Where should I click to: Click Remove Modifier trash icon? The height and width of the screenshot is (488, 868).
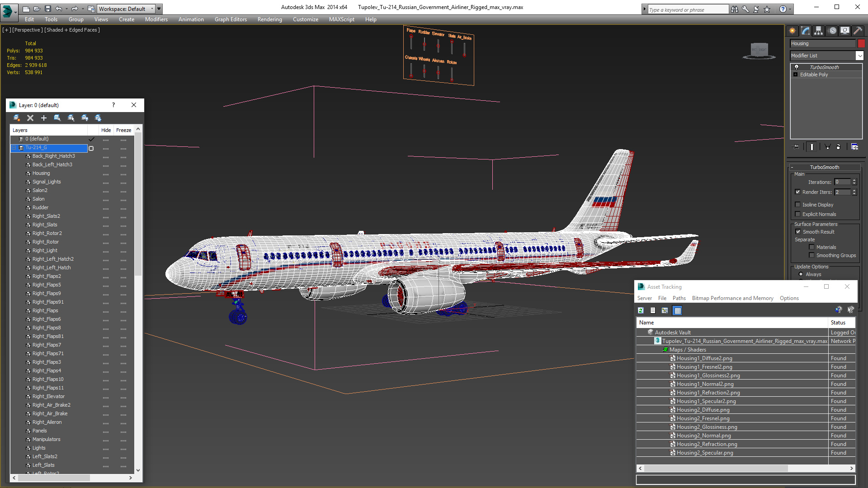839,147
